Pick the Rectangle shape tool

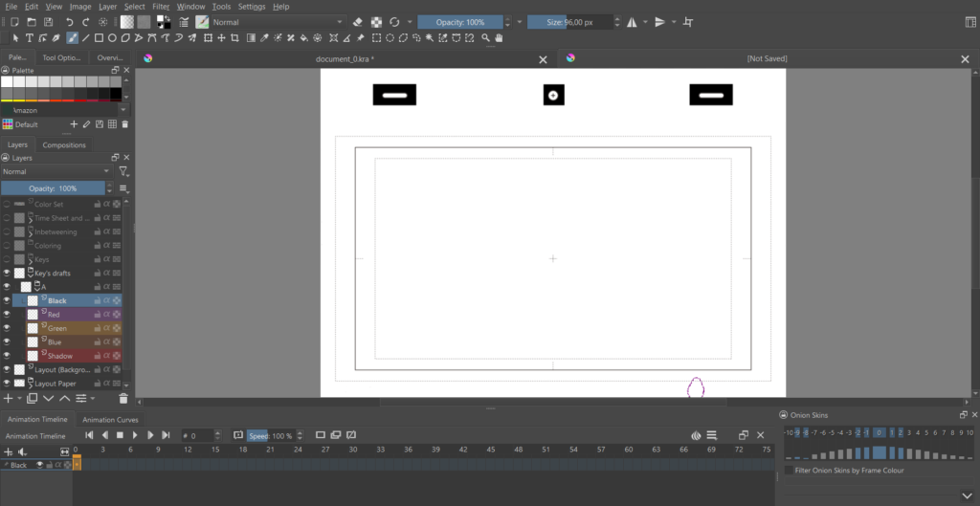pos(99,38)
